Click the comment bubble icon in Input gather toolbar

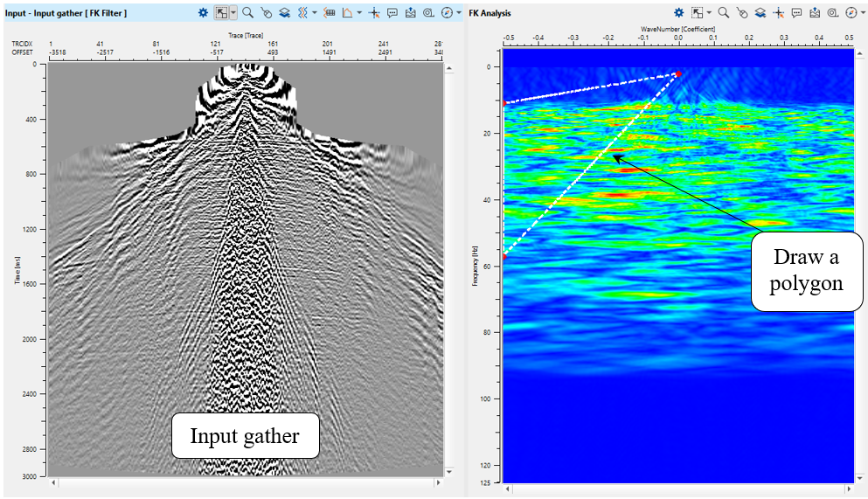(x=392, y=13)
